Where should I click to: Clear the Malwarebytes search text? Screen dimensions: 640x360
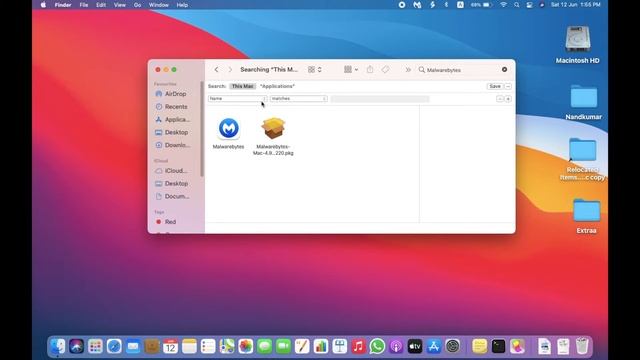coord(504,70)
